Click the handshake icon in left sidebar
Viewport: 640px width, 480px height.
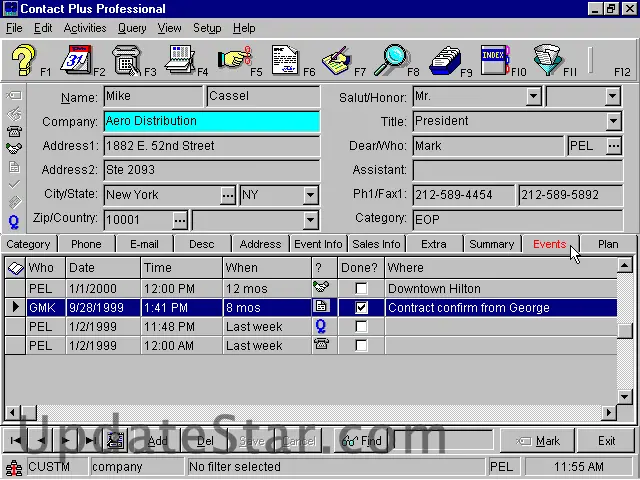coord(14,149)
